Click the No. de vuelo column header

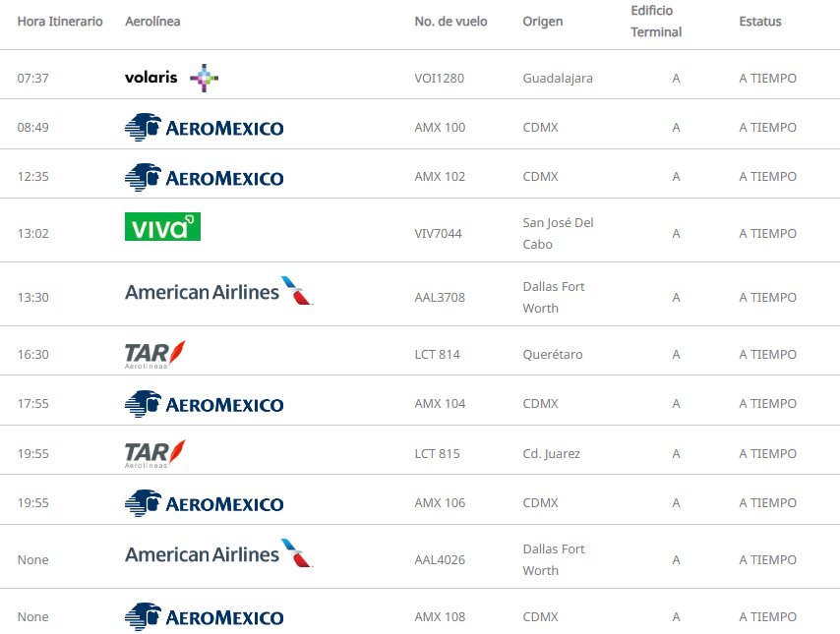451,22
